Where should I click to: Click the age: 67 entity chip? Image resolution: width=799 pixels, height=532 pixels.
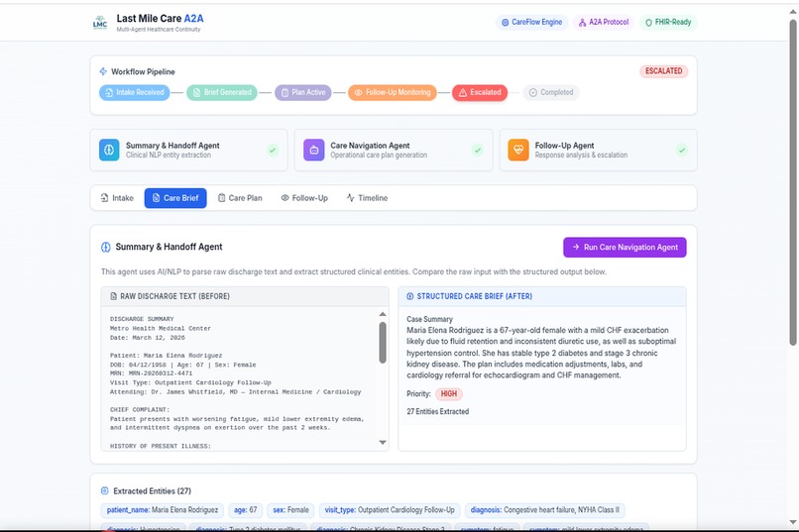pos(246,510)
